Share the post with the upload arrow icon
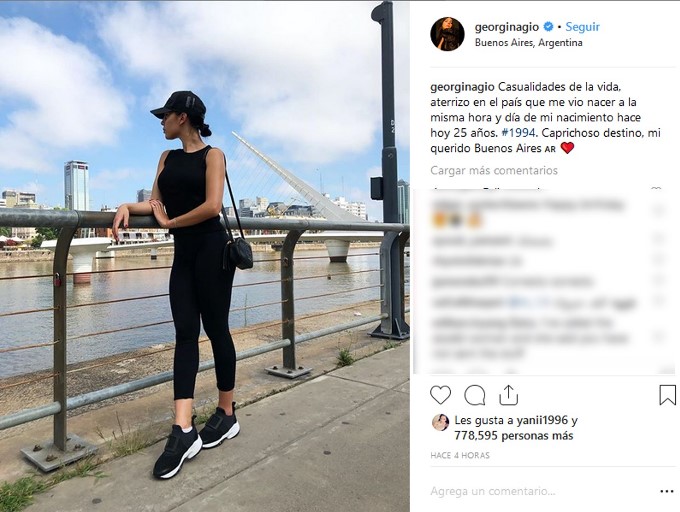 [x=508, y=395]
